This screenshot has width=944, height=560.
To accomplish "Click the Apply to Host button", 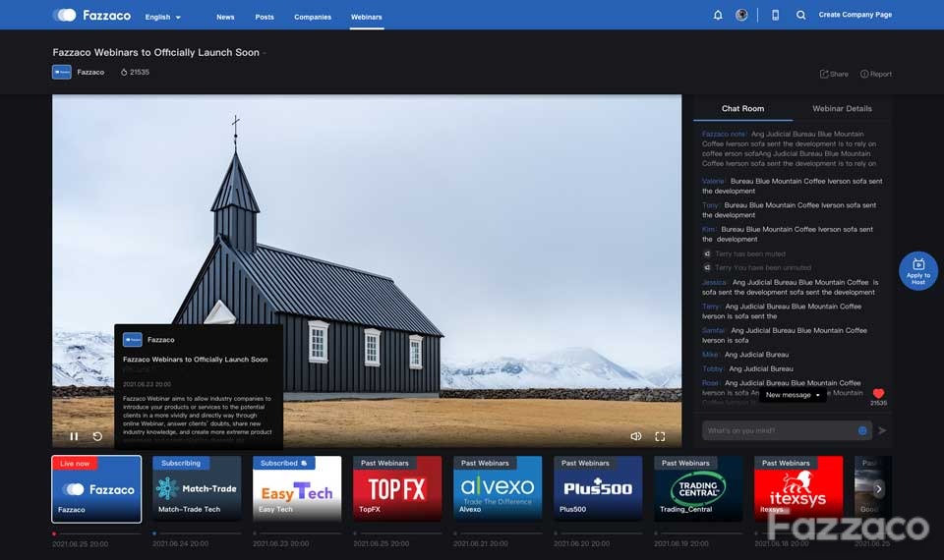I will (x=918, y=271).
